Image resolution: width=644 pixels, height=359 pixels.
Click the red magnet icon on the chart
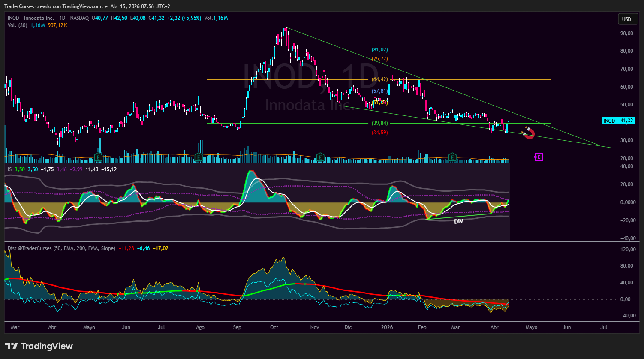coord(528,133)
